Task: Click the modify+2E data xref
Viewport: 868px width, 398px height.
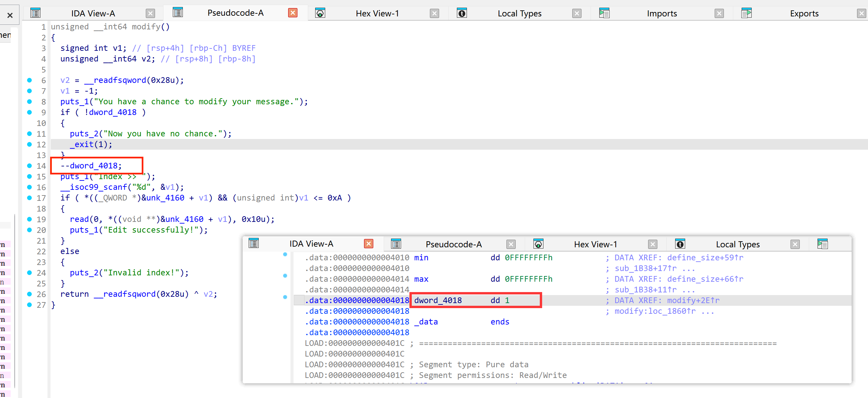Action: (693, 300)
